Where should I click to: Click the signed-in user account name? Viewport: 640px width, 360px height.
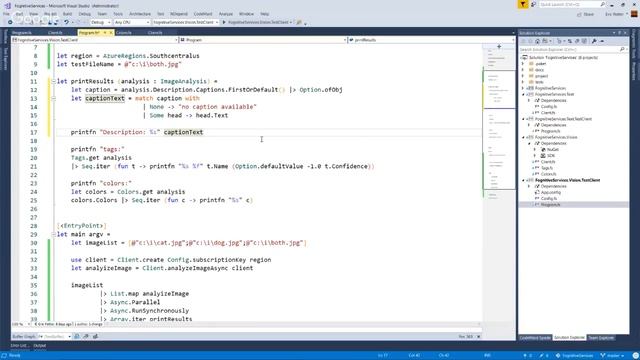point(614,14)
